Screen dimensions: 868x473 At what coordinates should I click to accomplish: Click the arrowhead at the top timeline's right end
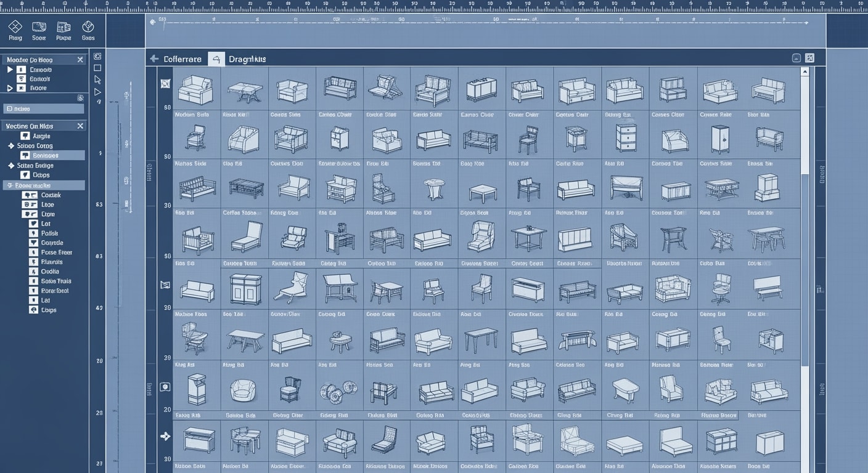[x=806, y=23]
